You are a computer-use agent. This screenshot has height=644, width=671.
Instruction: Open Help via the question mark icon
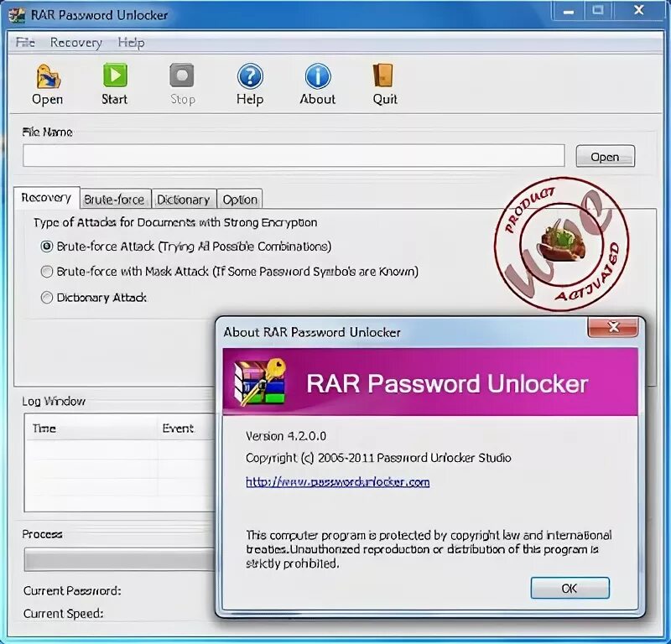click(x=250, y=76)
